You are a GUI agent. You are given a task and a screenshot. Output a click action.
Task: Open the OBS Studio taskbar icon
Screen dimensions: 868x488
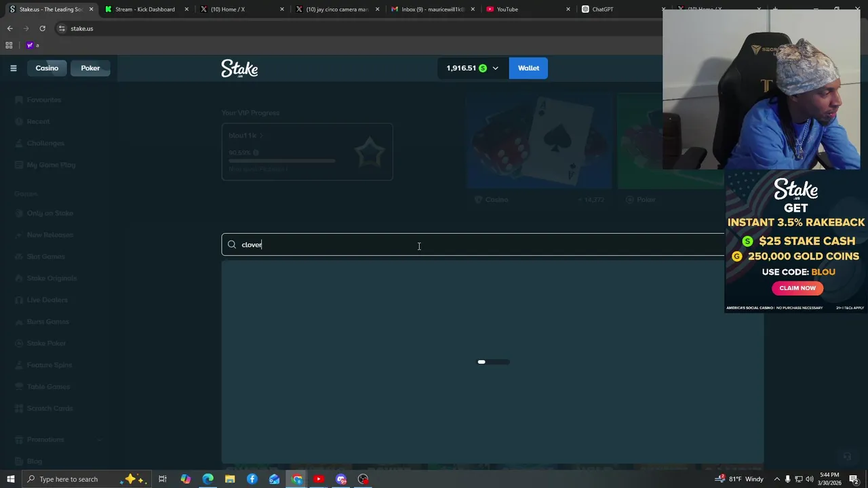[x=363, y=479]
